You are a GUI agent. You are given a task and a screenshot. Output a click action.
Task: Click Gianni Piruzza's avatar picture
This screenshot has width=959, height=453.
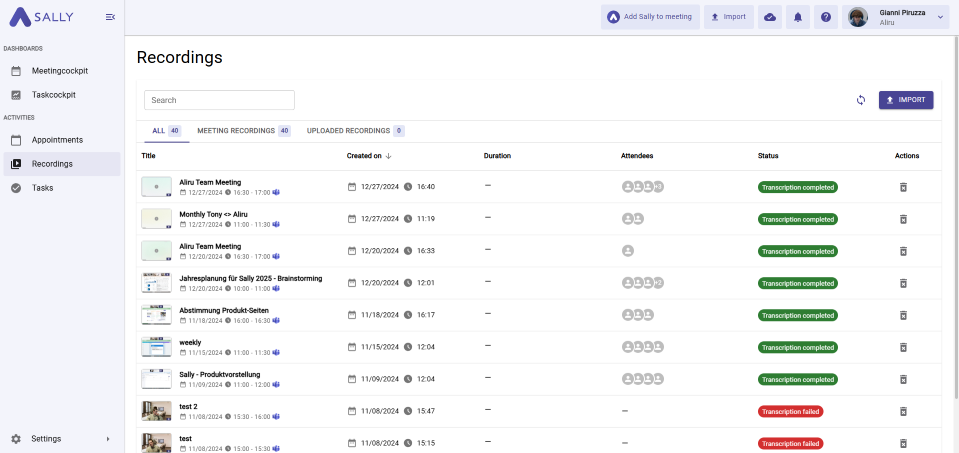(858, 17)
